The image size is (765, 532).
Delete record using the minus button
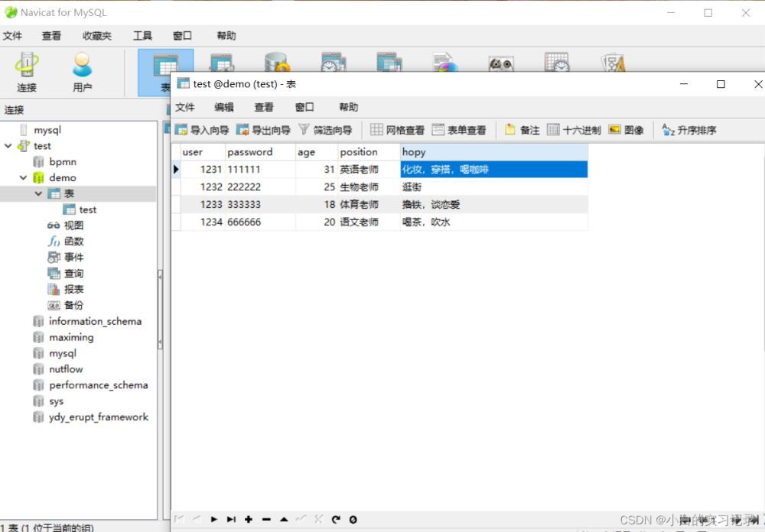266,520
